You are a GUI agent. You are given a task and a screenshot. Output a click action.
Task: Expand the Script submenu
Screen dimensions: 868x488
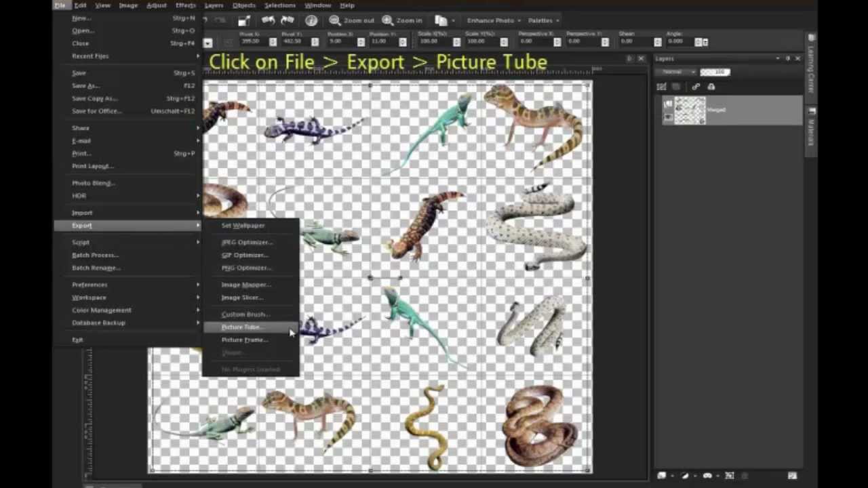128,242
